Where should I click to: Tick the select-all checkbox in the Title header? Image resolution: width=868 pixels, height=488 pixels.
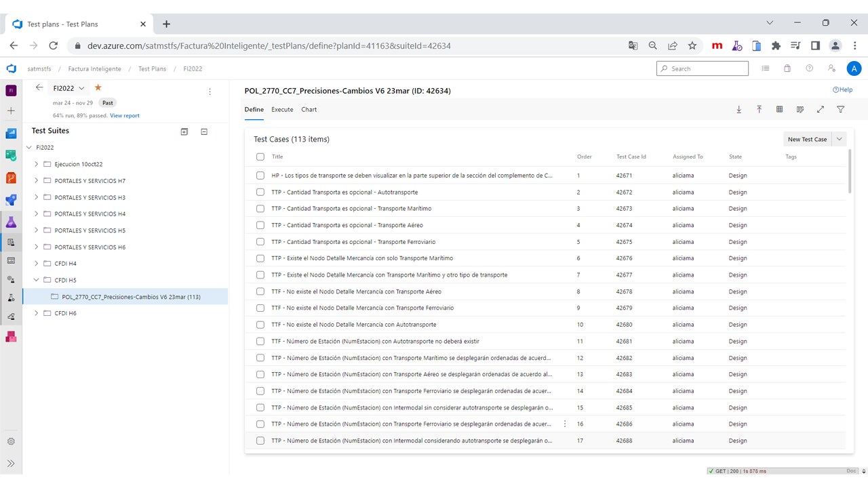[x=260, y=157]
